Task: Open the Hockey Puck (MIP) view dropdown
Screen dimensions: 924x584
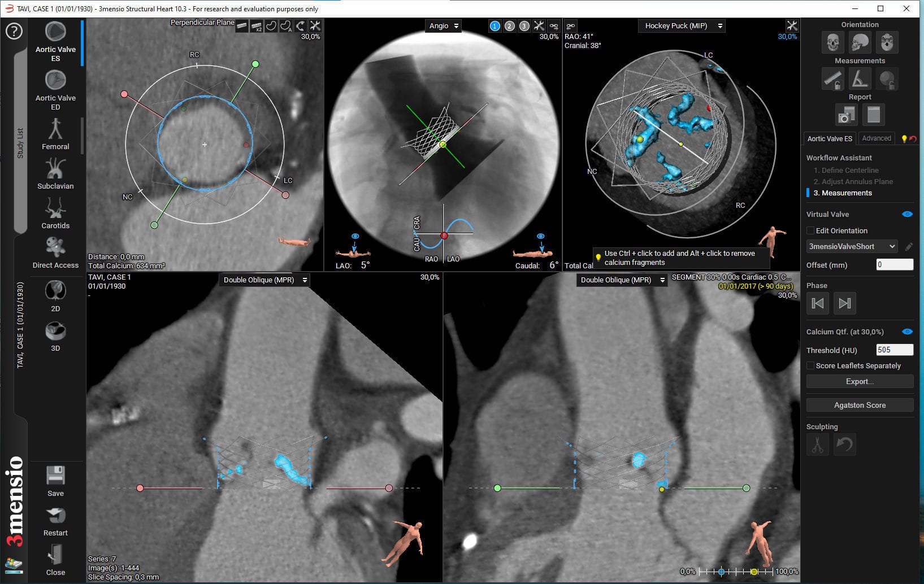Action: point(681,25)
